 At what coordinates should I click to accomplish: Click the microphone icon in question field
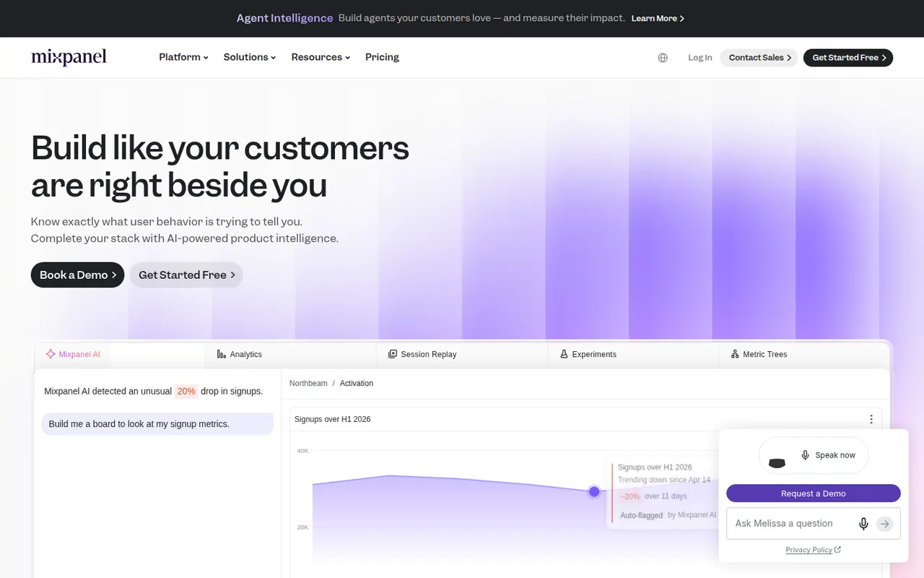point(863,524)
